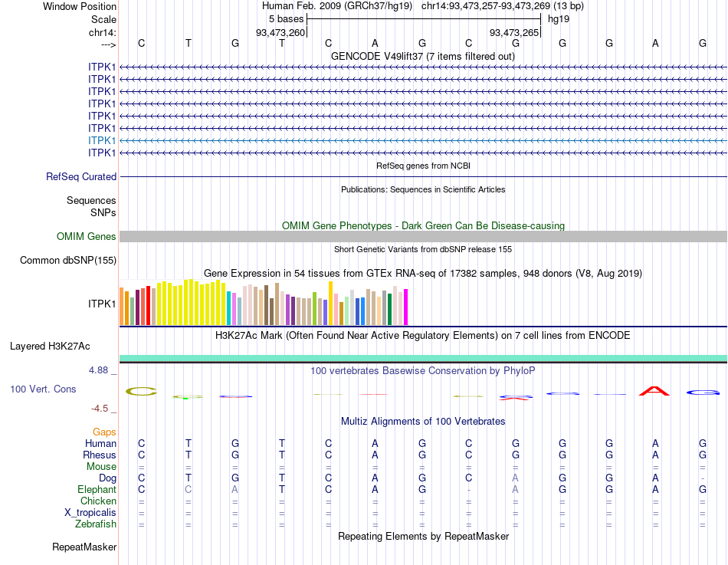Viewport: 728px width, 565px height.
Task: Click the gray OMIM Genes item bar
Action: 424,236
